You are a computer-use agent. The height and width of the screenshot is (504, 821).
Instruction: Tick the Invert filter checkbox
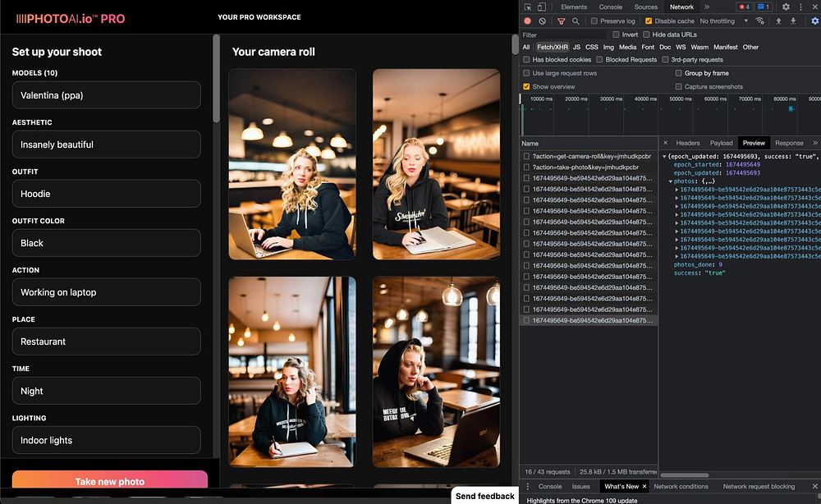[x=617, y=34]
